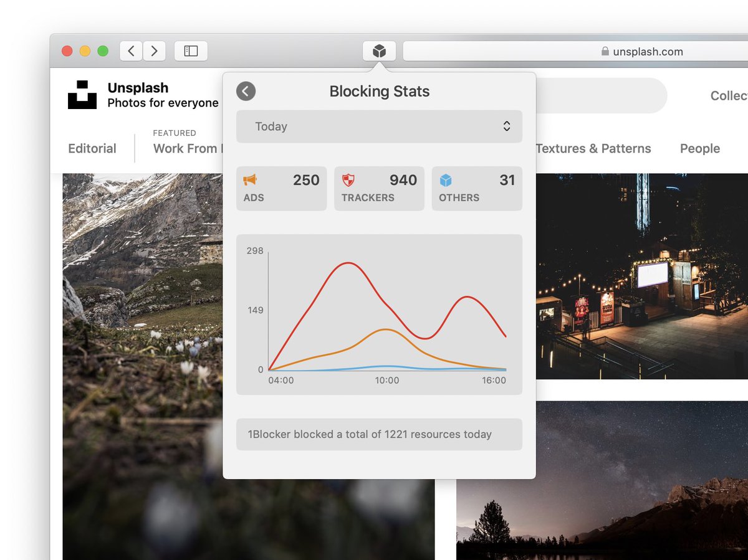Click the cube icon on OTHERS card
Image resolution: width=748 pixels, height=560 pixels.
(x=446, y=180)
